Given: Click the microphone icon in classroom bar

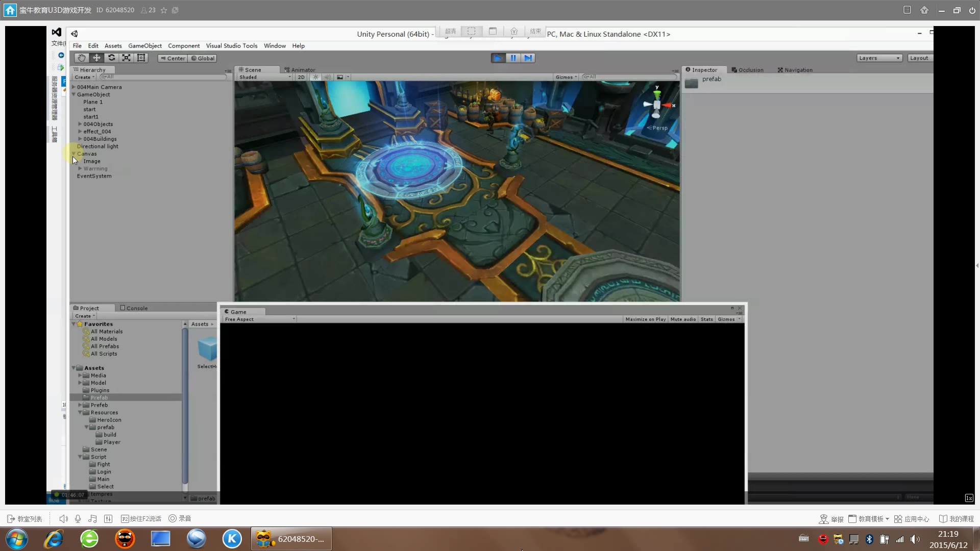Looking at the screenshot, I should [x=78, y=518].
